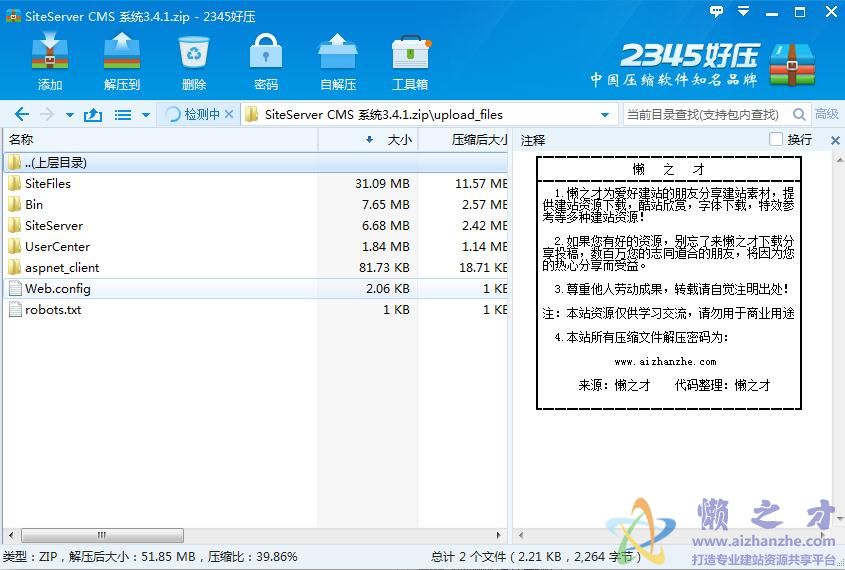Sort by 压缩后大小 column header
The image size is (845, 570).
click(x=463, y=140)
